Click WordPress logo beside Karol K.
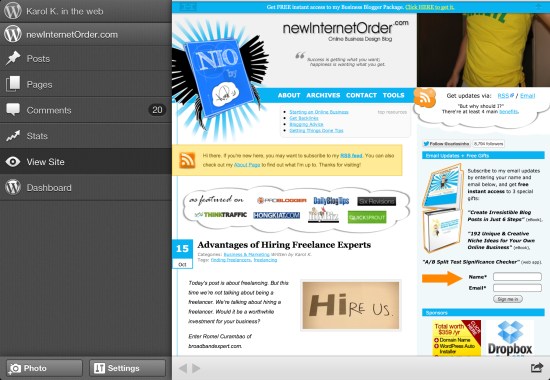Screen dimensions: 550x380 13,11
